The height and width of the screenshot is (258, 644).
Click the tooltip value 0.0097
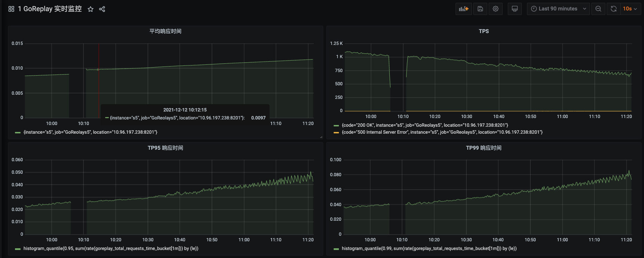258,118
